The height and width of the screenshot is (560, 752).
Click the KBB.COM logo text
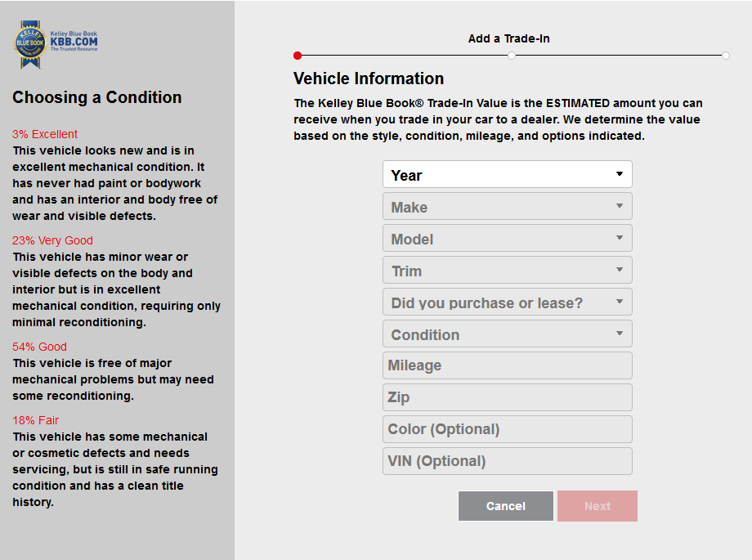tap(74, 42)
